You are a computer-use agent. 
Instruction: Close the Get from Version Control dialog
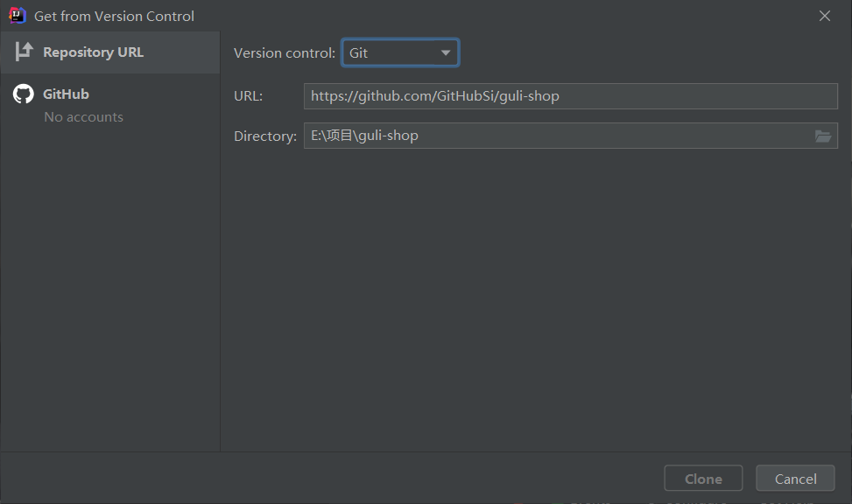(825, 17)
